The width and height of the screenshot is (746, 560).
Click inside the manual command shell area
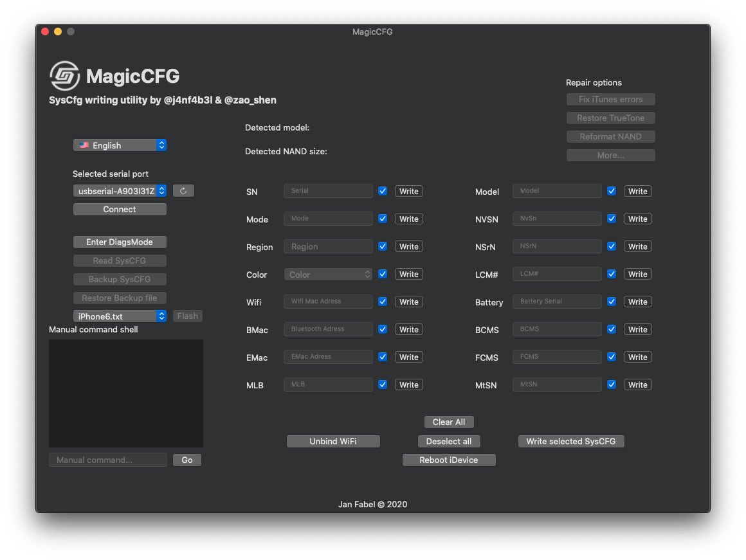[126, 393]
